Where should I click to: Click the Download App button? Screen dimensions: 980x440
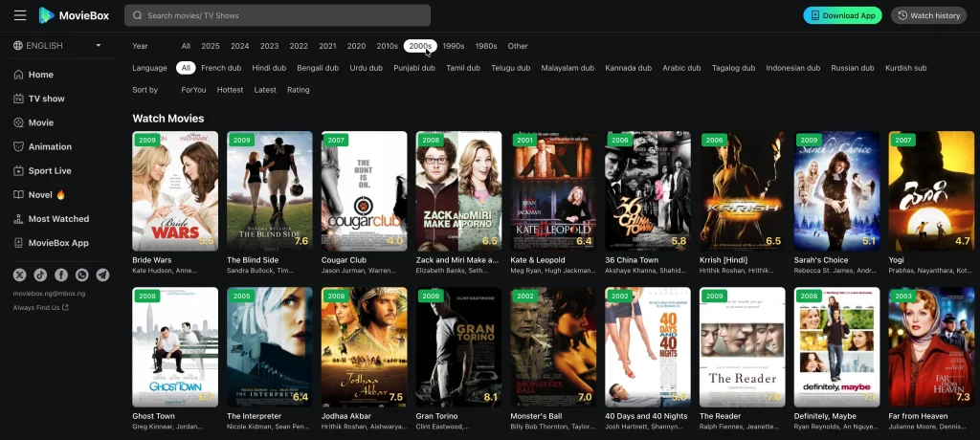[x=842, y=15]
